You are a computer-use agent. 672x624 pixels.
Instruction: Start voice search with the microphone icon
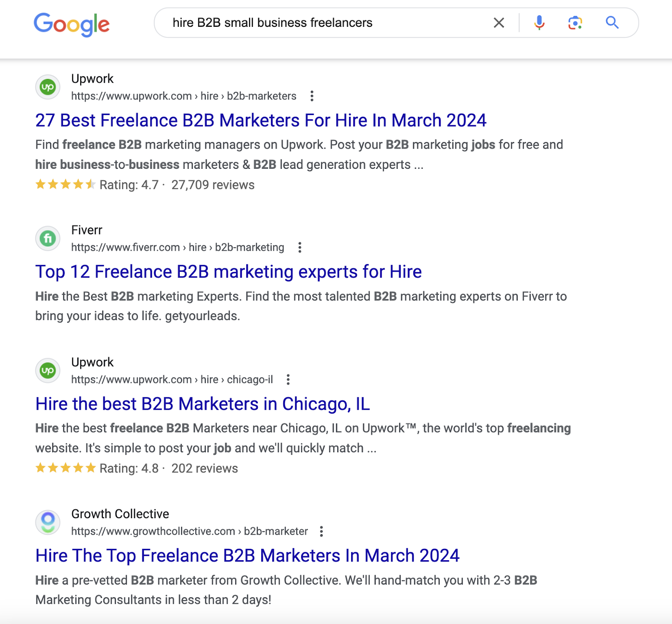coord(539,23)
